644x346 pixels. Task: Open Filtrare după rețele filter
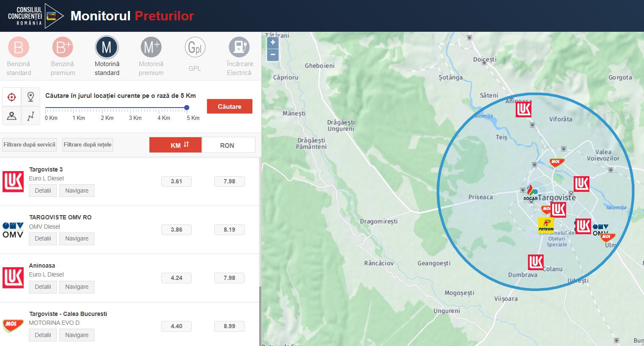(x=88, y=144)
